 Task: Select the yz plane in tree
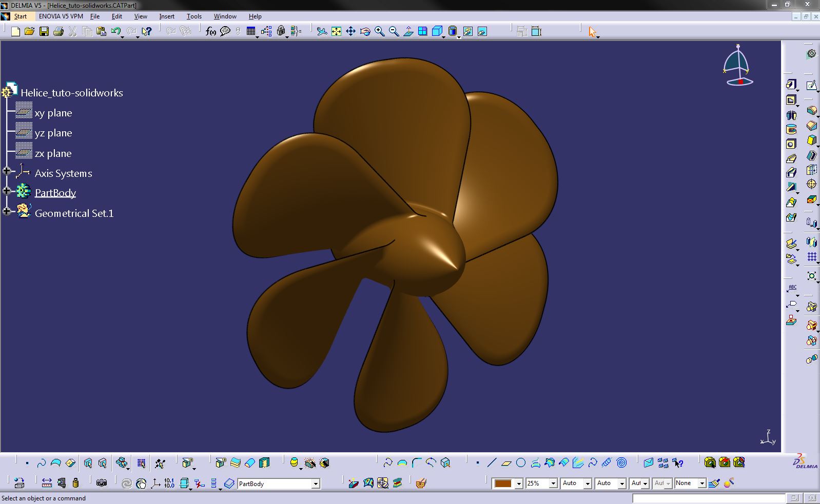pyautogui.click(x=53, y=133)
